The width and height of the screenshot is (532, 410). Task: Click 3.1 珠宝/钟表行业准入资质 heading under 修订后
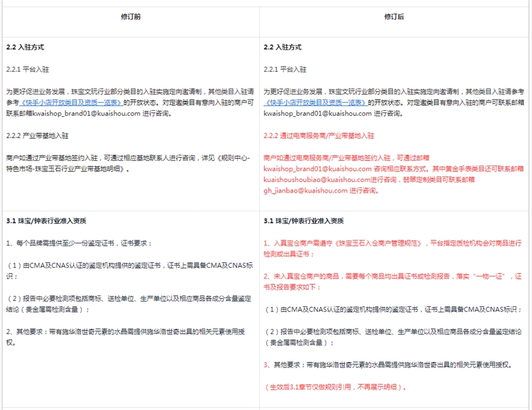tap(304, 221)
